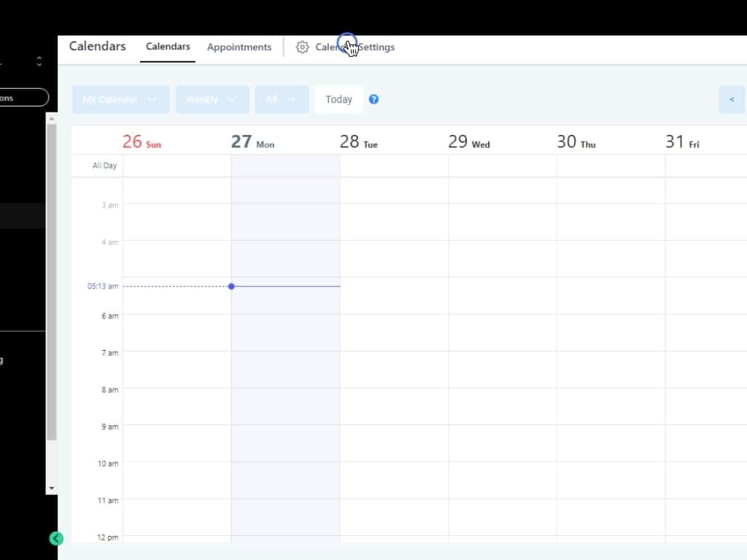Screen dimensions: 747x560
Task: Select the 26 Sun day header
Action: click(x=142, y=141)
